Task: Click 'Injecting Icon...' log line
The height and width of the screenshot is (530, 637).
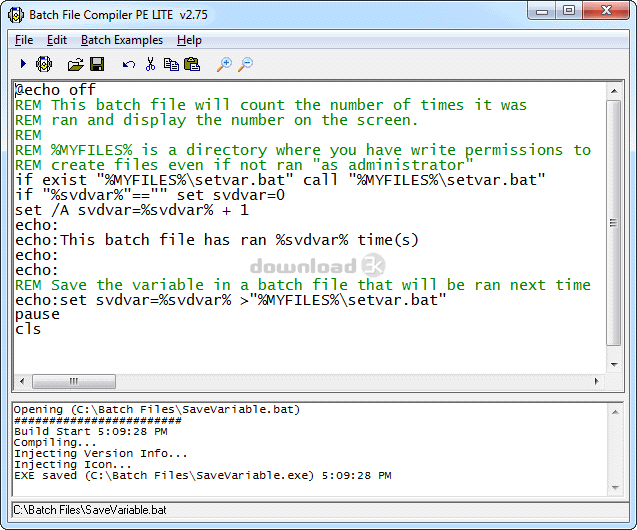Action: coord(73,464)
